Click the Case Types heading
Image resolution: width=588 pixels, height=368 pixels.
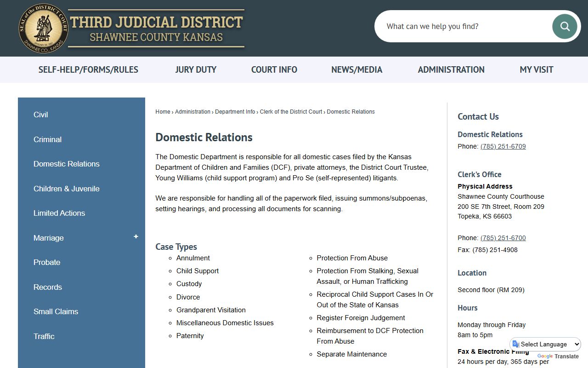pos(176,247)
